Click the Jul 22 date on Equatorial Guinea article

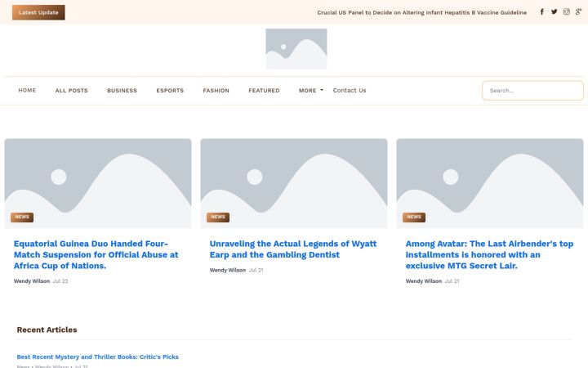pyautogui.click(x=60, y=281)
